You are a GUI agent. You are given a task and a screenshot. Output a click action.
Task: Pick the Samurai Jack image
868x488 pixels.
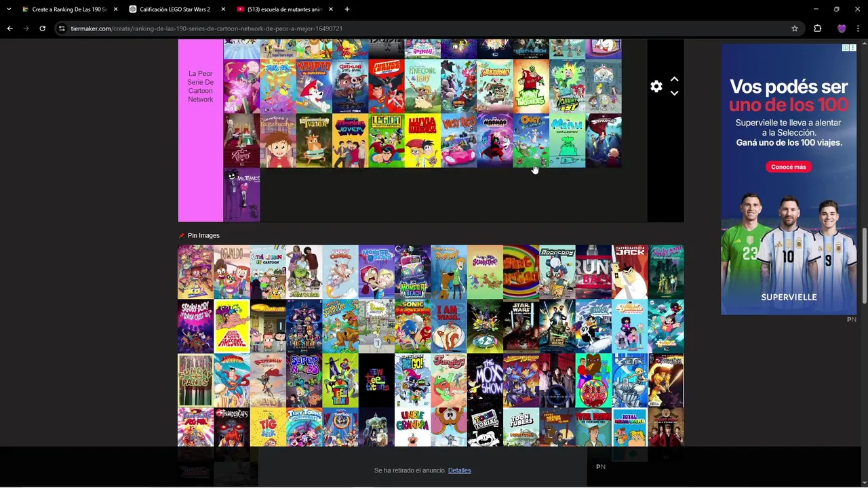(629, 272)
